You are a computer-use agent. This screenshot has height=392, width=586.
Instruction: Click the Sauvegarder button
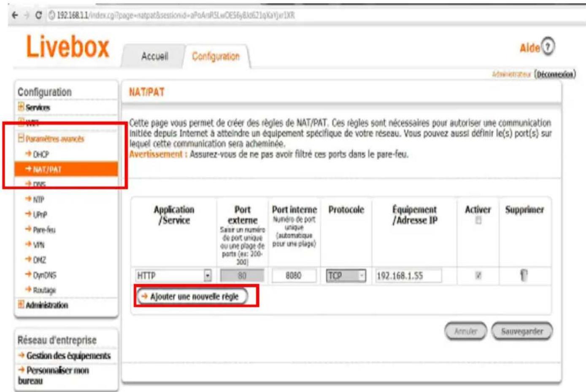(522, 331)
